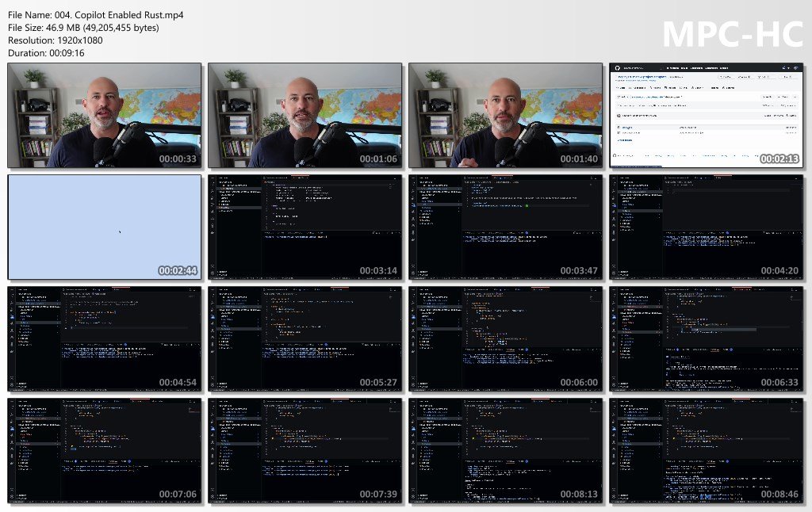The width and height of the screenshot is (812, 512).
Task: Click the 'File Size: 46.9 MB' line
Action: click(x=83, y=28)
